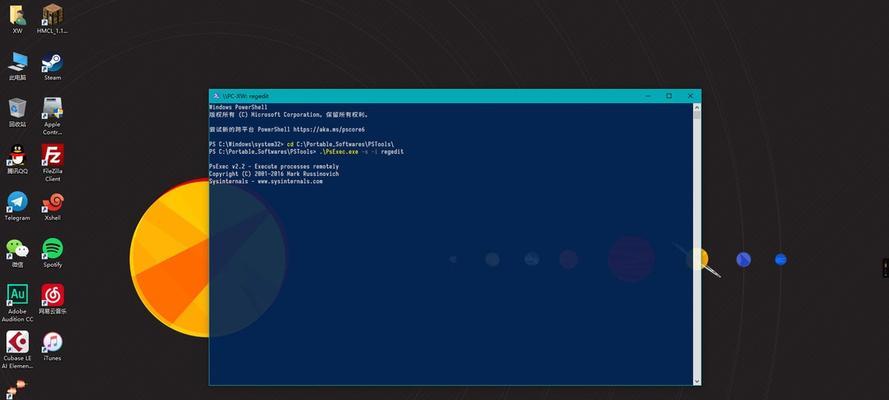This screenshot has height=400, width=889.
Task: Select the Xshell desktop shortcut
Action: click(53, 206)
